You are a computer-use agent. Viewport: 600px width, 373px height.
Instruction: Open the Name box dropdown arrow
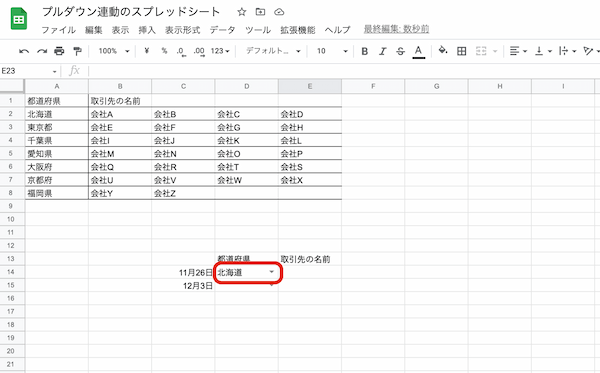[x=55, y=72]
